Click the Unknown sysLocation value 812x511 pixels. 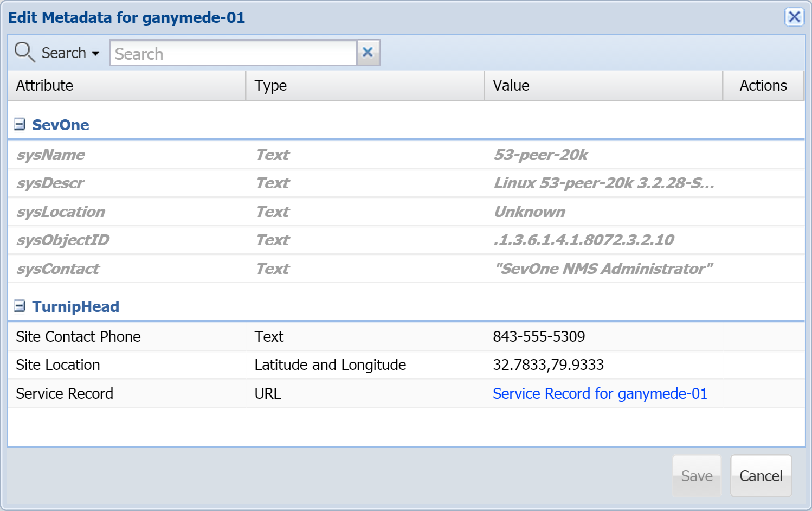click(x=529, y=212)
